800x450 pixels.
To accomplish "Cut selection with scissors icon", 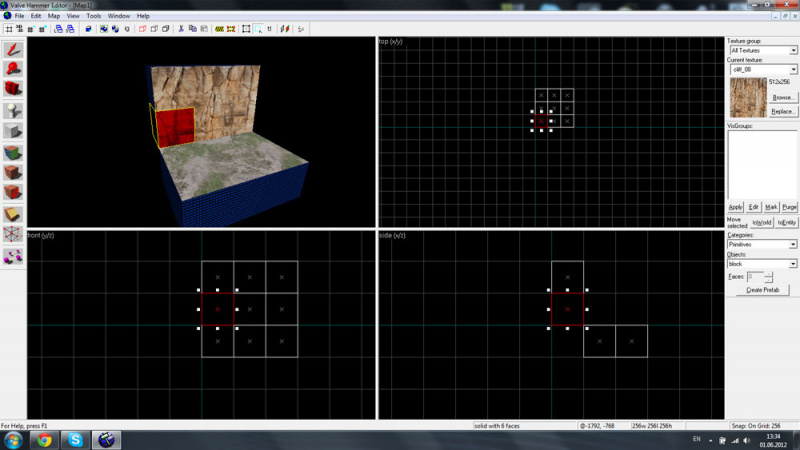I will [181, 29].
